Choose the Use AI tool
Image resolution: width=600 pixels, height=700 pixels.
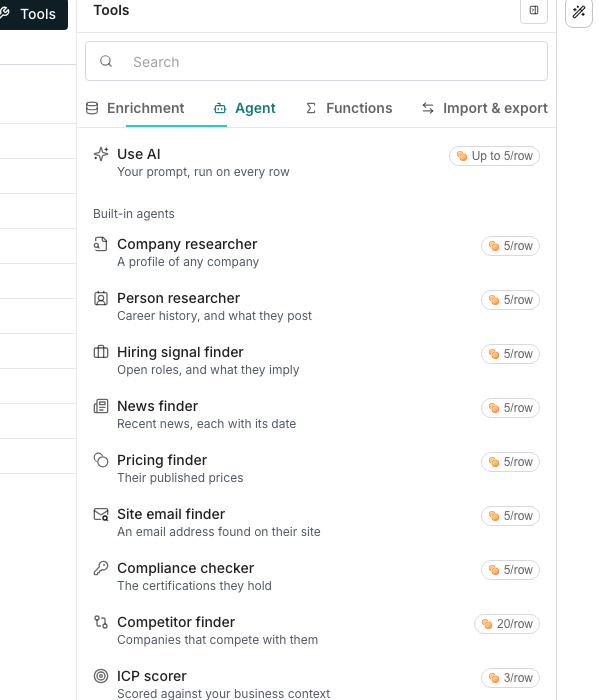click(x=316, y=162)
